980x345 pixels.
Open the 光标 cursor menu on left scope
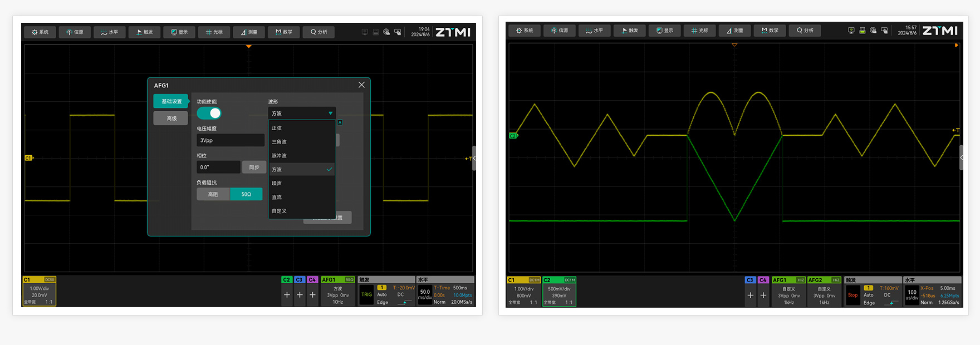click(x=214, y=32)
